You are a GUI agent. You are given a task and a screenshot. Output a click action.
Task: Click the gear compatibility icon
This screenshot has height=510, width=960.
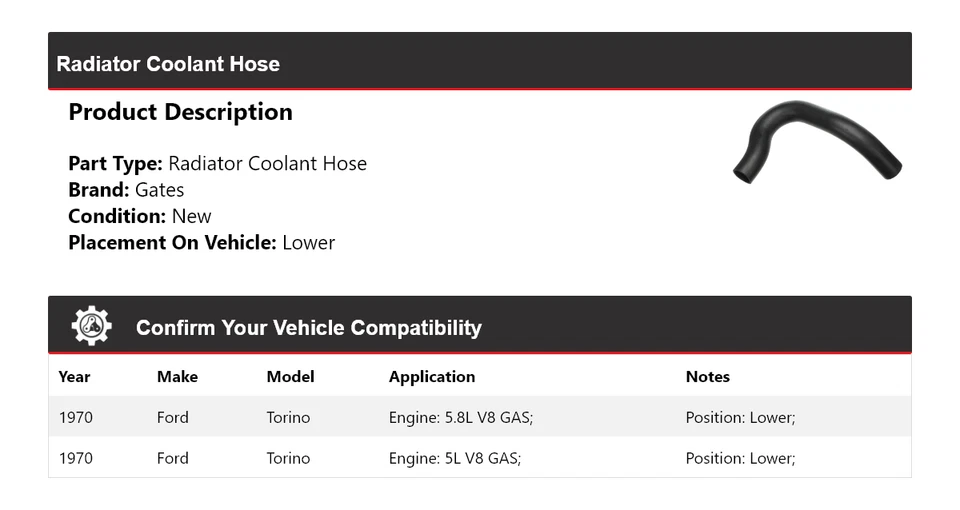pos(91,326)
